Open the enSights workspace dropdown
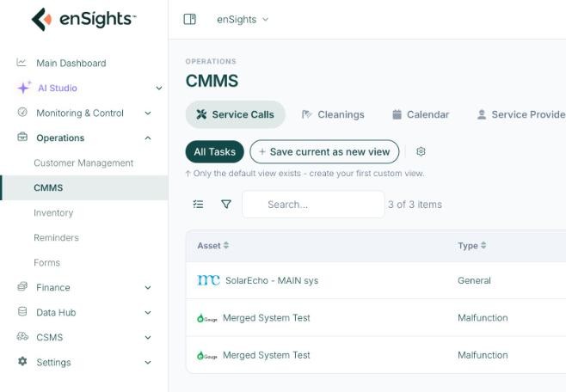 click(243, 20)
